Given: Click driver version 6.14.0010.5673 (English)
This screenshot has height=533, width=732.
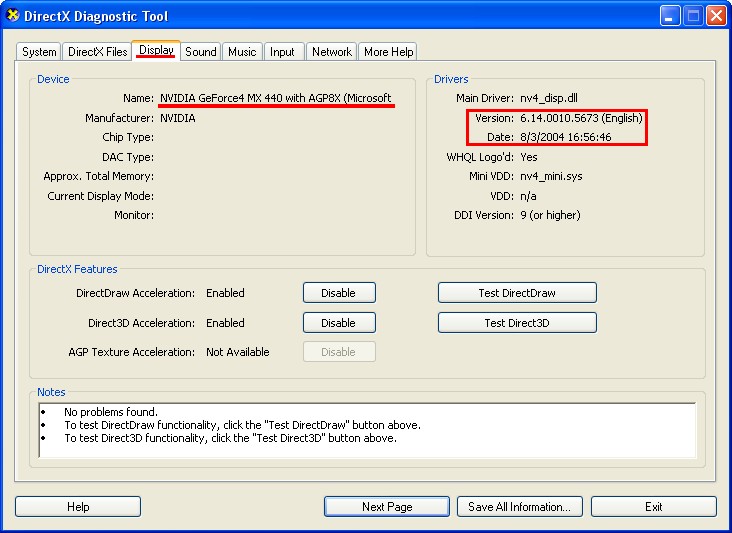Looking at the screenshot, I should [x=581, y=118].
